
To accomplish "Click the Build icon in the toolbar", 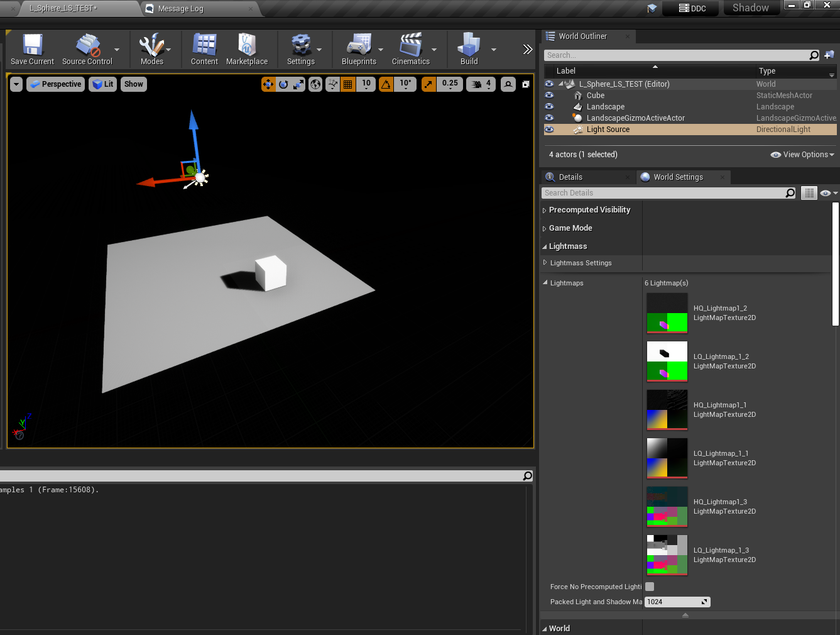I will 469,47.
